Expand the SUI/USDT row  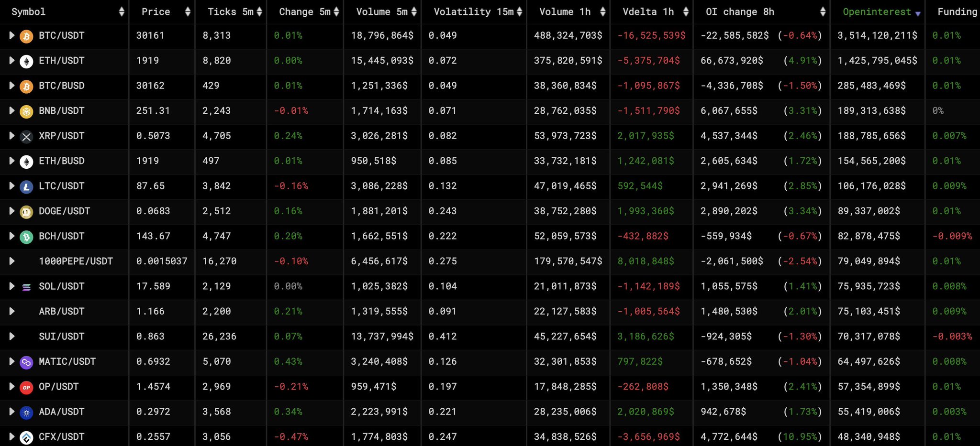(12, 337)
